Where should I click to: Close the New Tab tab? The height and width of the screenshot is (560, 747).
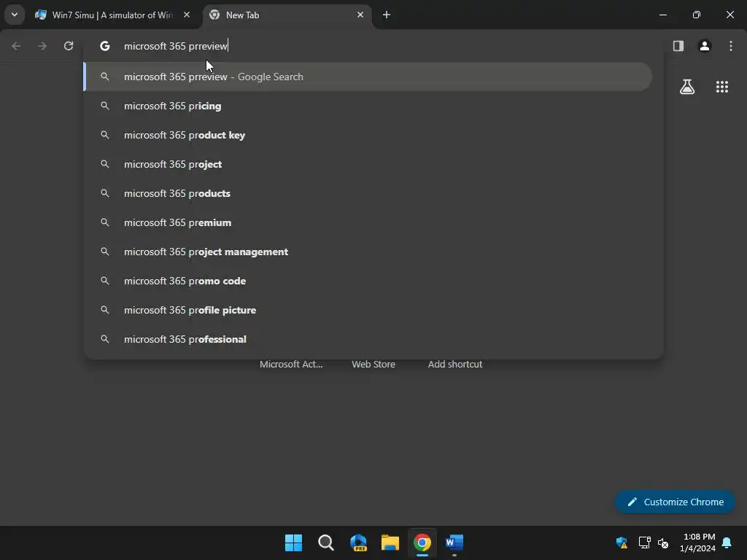click(x=360, y=15)
